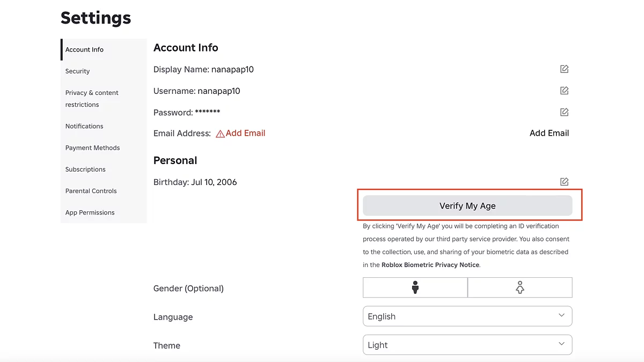
Task: Click the Personal section heading
Action: (175, 160)
